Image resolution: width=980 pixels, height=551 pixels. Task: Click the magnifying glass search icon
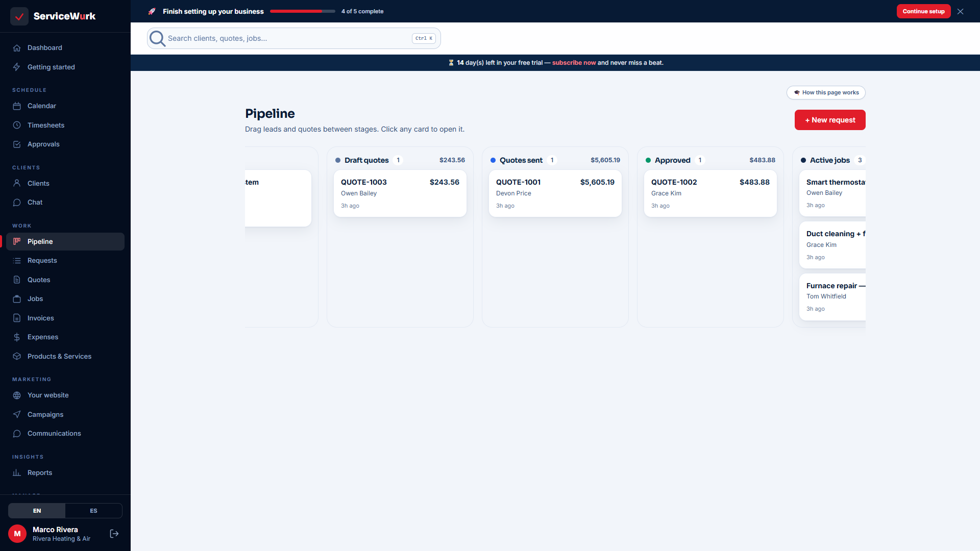click(157, 38)
